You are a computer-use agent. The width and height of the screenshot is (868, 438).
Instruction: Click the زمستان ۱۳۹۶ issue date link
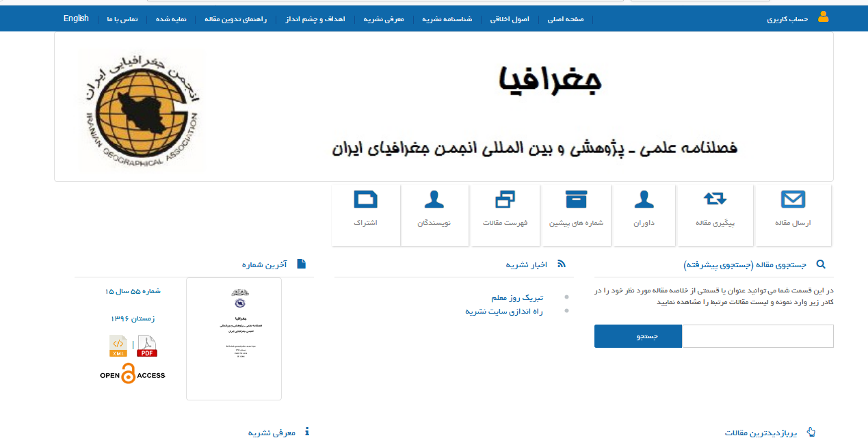click(x=133, y=318)
